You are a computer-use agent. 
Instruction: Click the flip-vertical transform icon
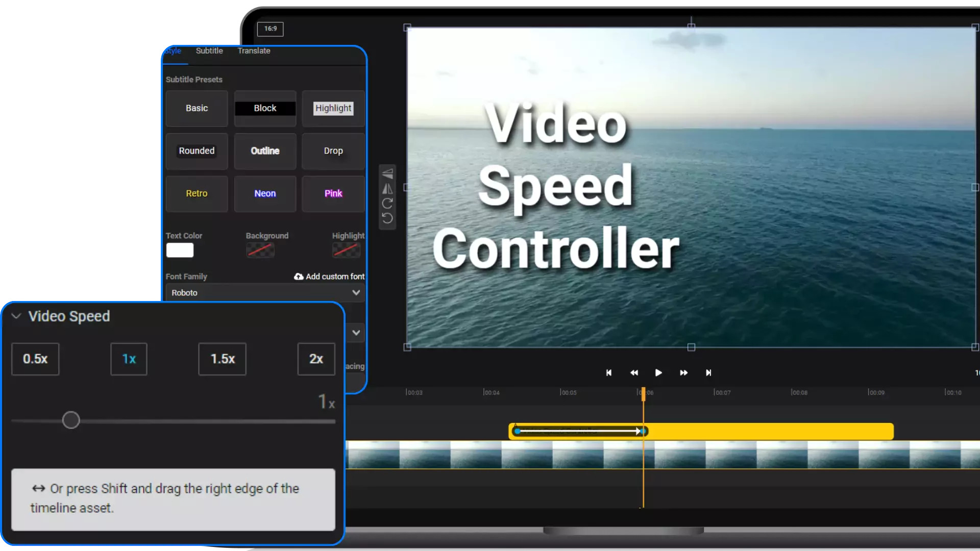[x=388, y=172]
